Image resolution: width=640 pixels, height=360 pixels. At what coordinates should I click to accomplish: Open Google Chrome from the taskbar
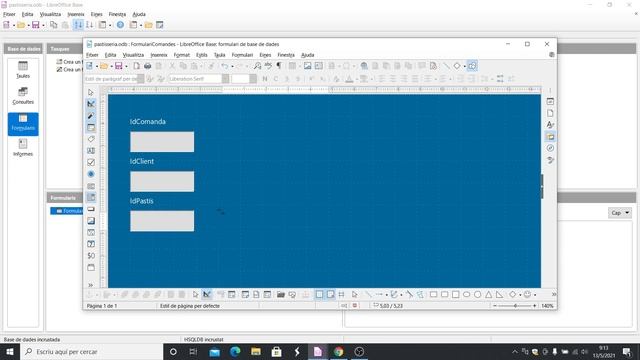pos(338,351)
